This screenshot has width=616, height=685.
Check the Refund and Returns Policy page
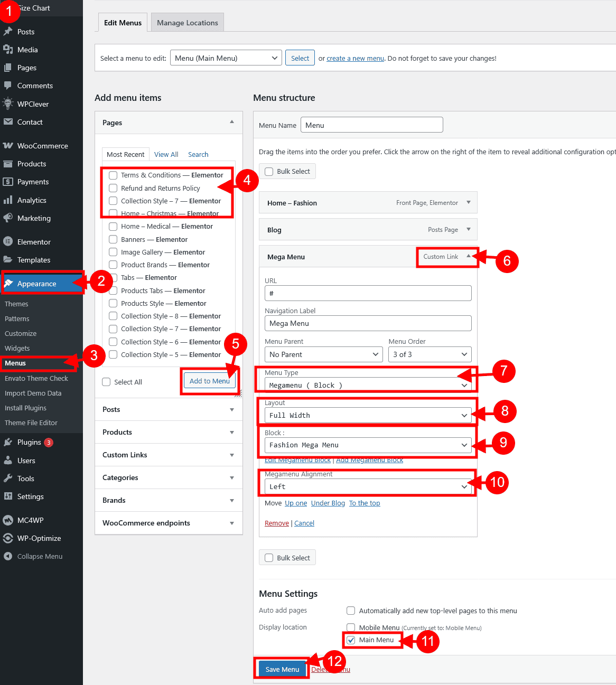coord(113,188)
